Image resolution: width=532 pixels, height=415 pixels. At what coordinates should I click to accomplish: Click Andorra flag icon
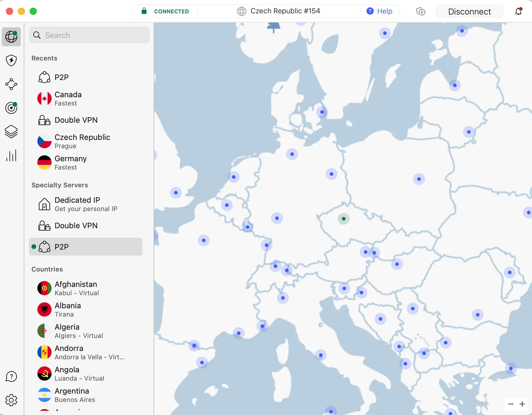(x=44, y=352)
